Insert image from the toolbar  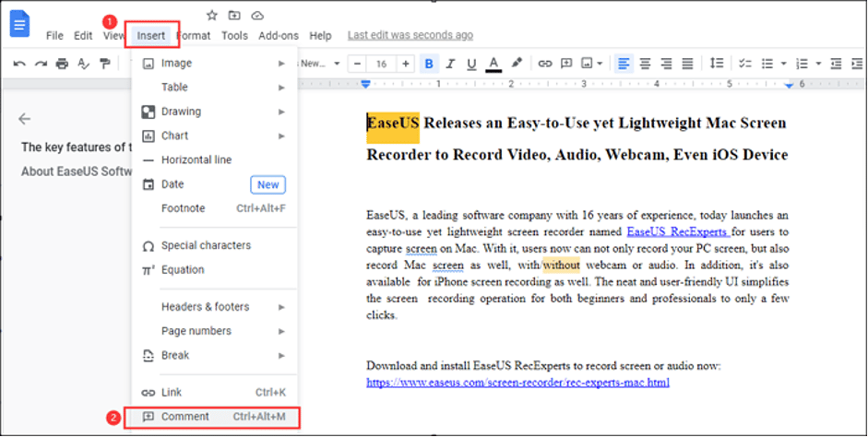587,64
